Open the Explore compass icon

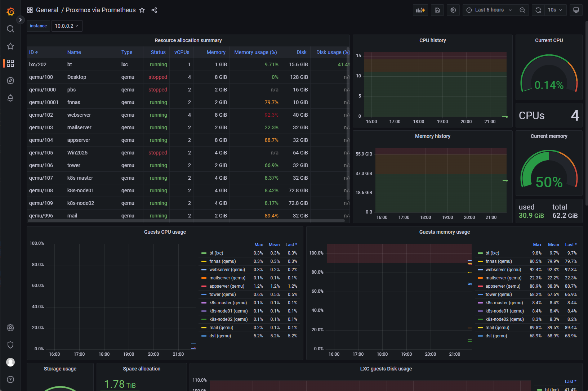coord(10,81)
